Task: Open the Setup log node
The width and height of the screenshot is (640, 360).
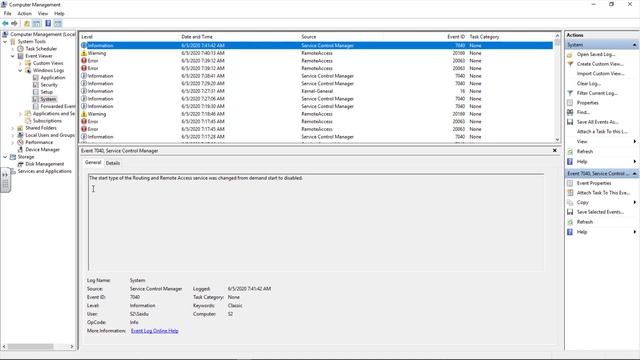Action: click(x=47, y=92)
